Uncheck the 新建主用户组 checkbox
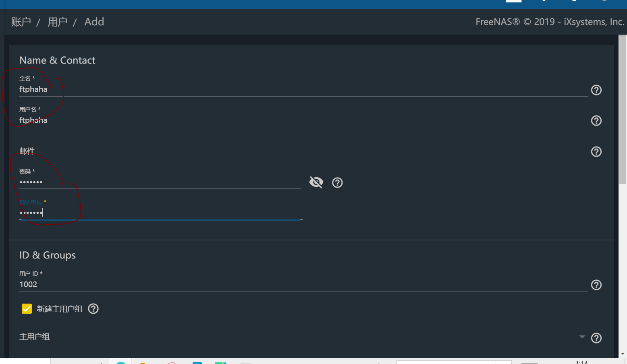627x364 pixels. point(27,308)
